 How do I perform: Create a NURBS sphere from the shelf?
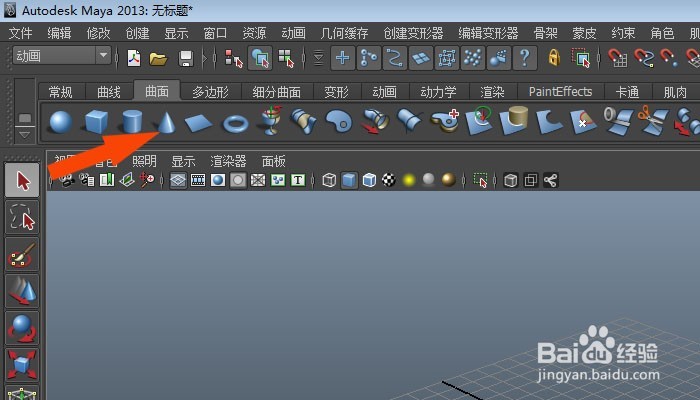(61, 122)
